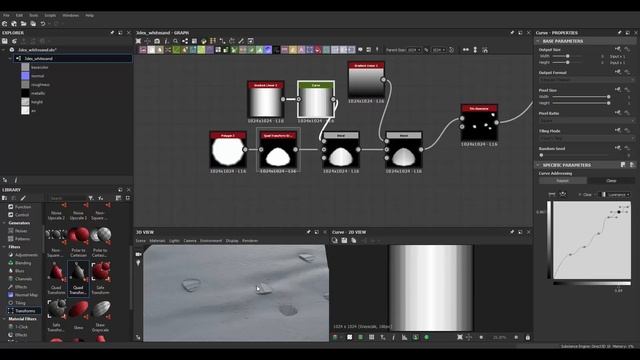The width and height of the screenshot is (640, 360).
Task: Collapse the Base Parameters section
Action: (x=538, y=41)
